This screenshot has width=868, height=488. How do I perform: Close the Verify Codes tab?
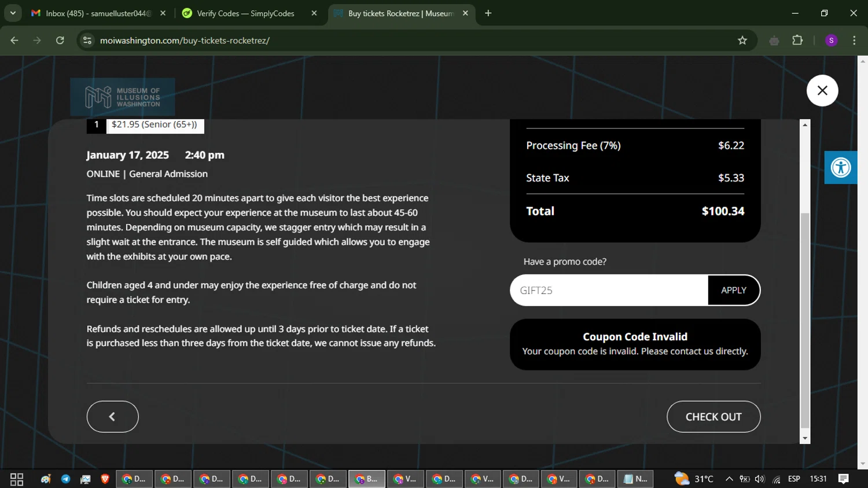314,13
